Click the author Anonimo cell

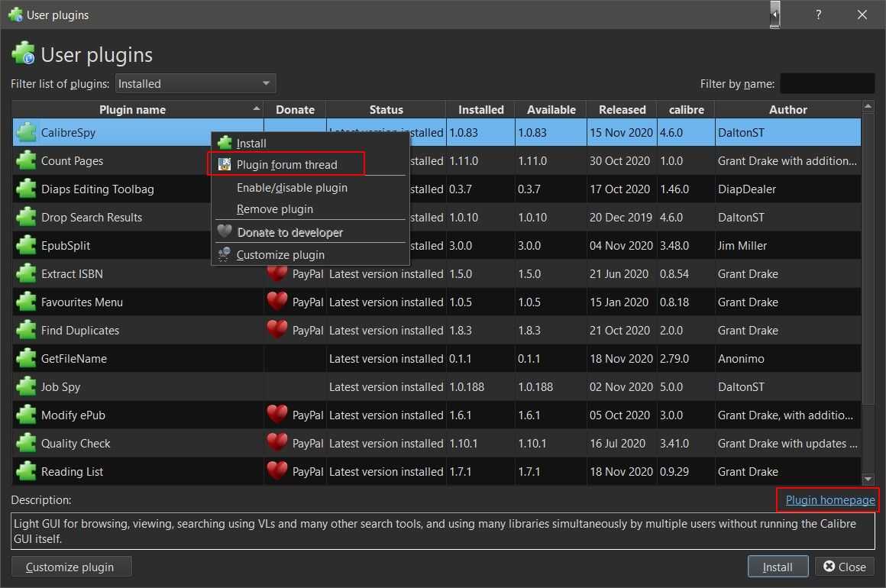tap(741, 359)
